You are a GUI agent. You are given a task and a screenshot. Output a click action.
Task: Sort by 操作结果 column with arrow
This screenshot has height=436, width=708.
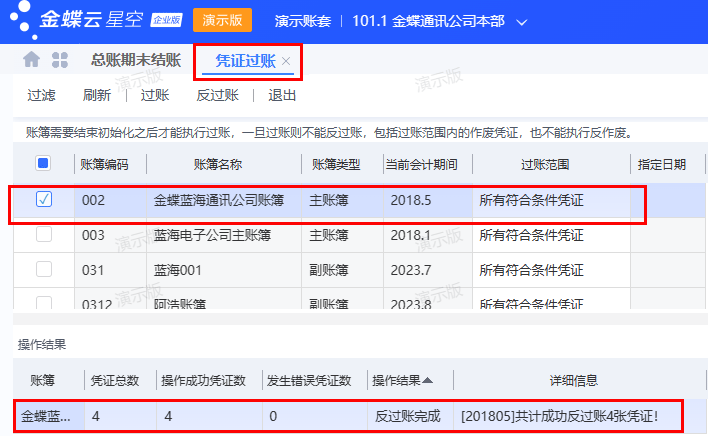(402, 380)
